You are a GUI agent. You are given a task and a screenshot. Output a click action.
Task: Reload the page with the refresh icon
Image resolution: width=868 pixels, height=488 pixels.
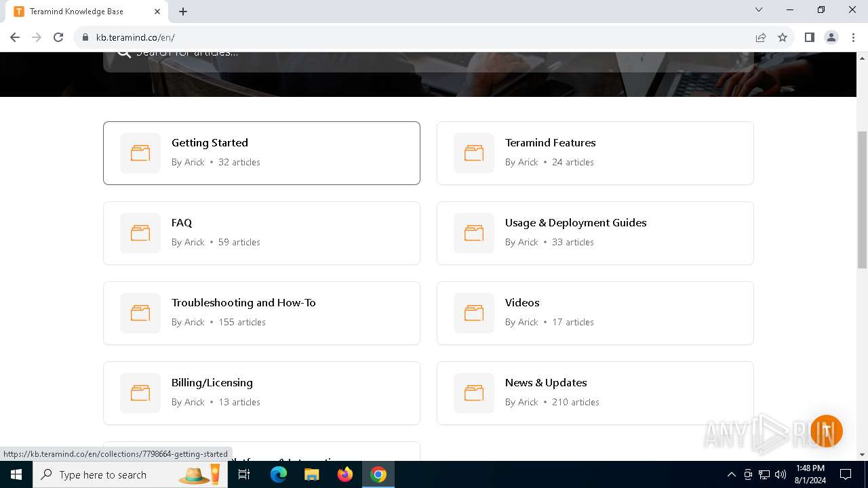(58, 37)
